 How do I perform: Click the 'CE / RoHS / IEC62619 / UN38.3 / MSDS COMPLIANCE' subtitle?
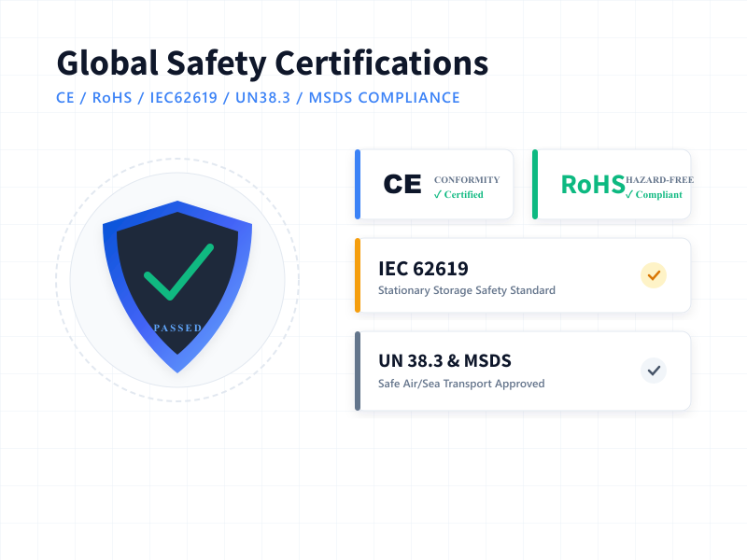[258, 98]
